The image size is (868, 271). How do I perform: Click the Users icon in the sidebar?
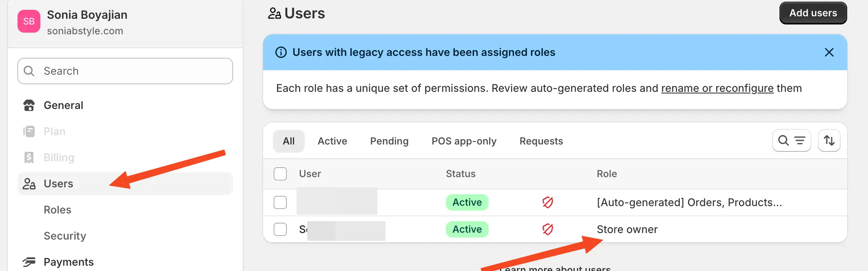[x=29, y=183]
